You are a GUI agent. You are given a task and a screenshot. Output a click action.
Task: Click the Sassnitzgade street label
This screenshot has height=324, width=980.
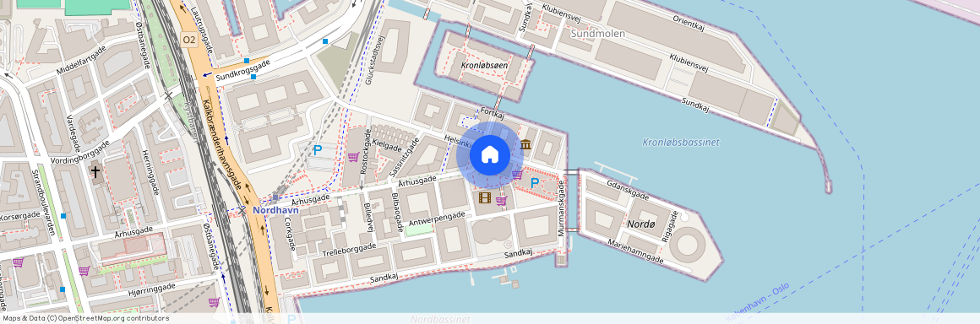pyautogui.click(x=404, y=156)
